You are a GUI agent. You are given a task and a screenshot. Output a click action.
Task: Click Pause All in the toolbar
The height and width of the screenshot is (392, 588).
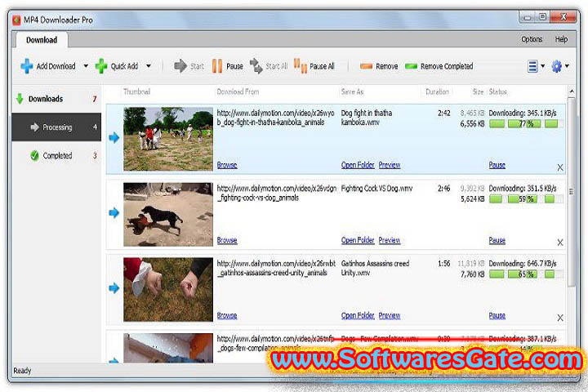click(x=314, y=66)
